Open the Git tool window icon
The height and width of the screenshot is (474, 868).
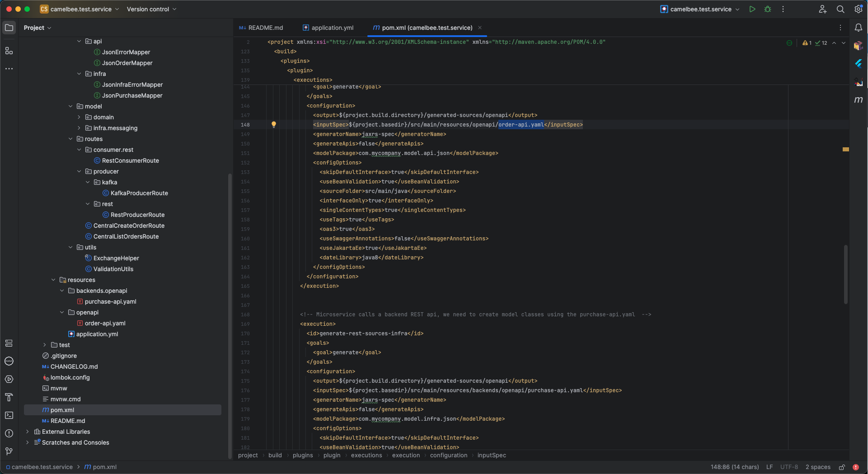[x=9, y=451]
